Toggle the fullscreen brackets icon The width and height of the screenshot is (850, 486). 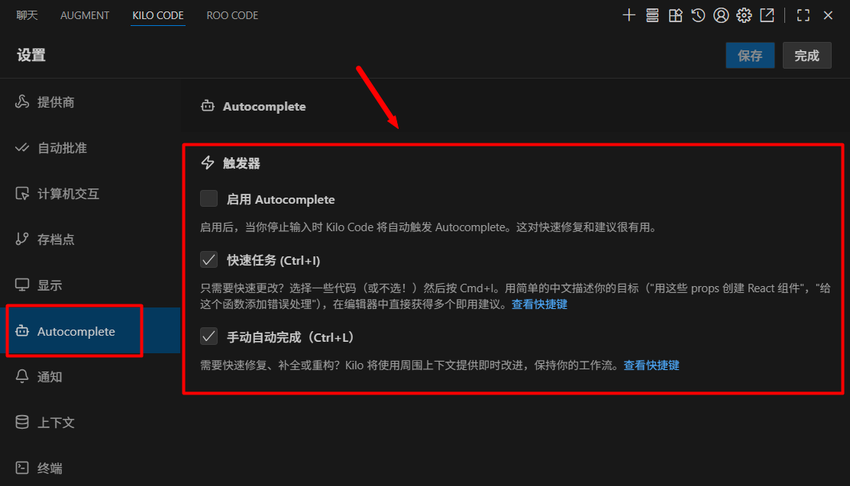(803, 15)
